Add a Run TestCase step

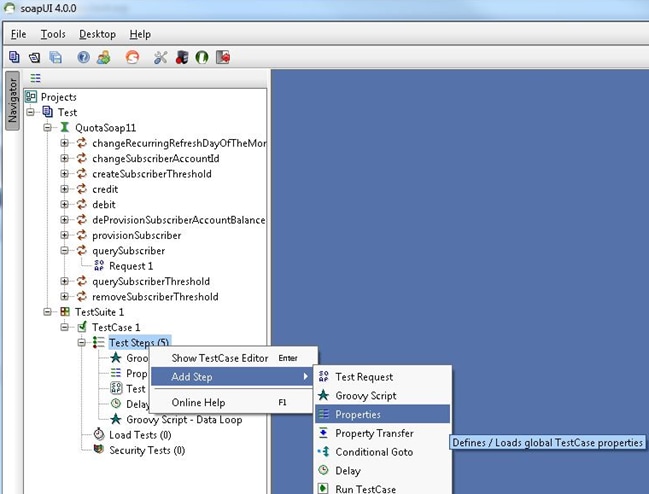[383, 489]
